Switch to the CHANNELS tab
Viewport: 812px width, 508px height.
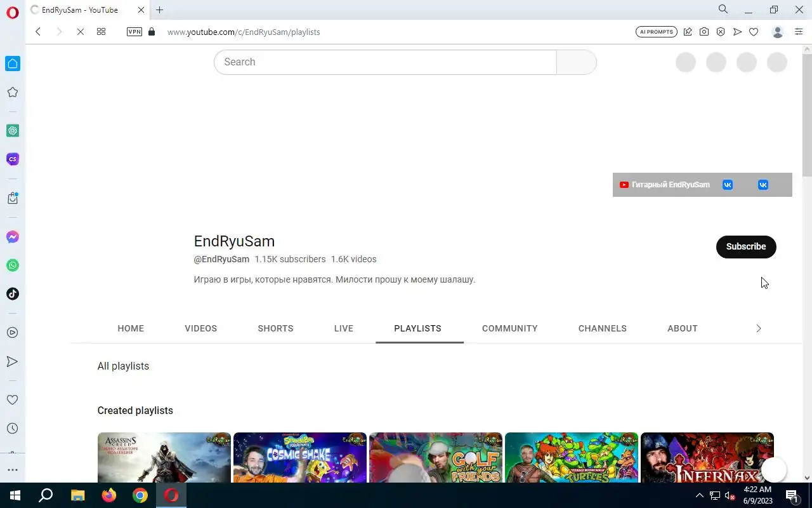pos(603,328)
